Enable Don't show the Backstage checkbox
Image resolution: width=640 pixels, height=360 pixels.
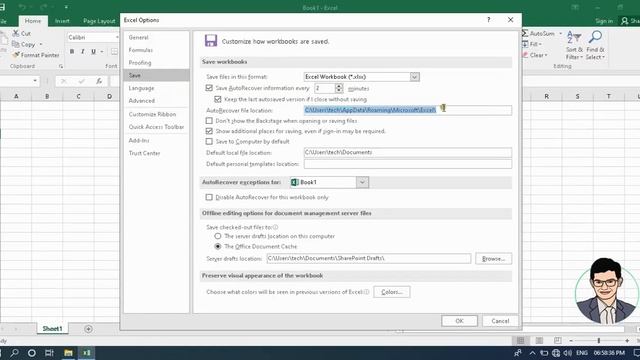[x=209, y=121]
